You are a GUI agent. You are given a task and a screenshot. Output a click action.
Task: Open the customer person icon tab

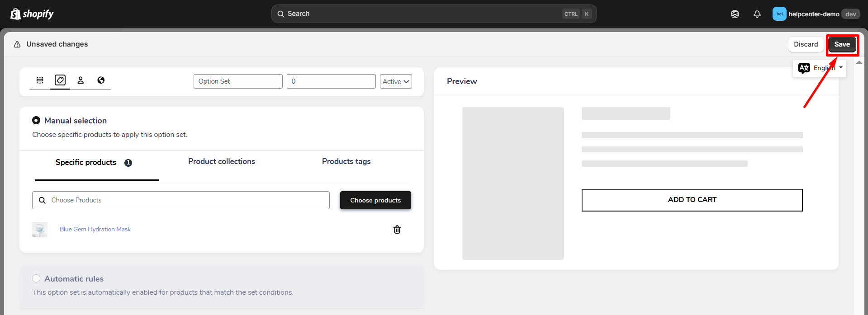[x=81, y=80]
